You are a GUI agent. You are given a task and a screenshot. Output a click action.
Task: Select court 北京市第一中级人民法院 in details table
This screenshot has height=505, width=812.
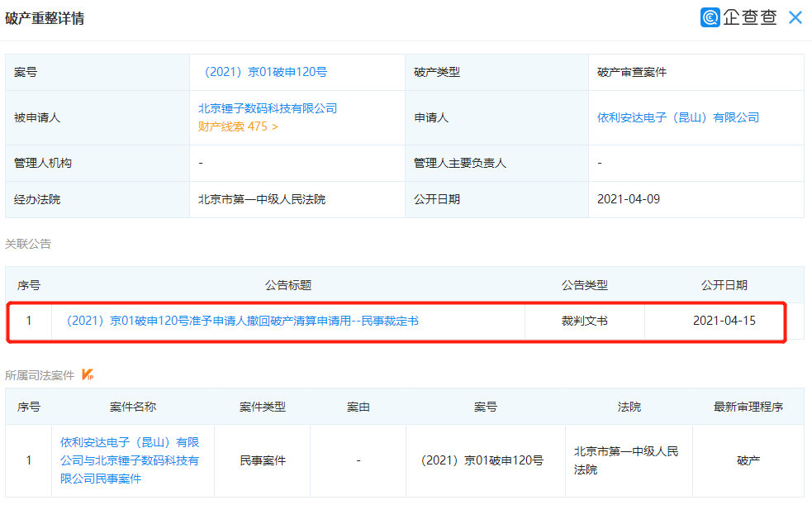[x=262, y=199]
